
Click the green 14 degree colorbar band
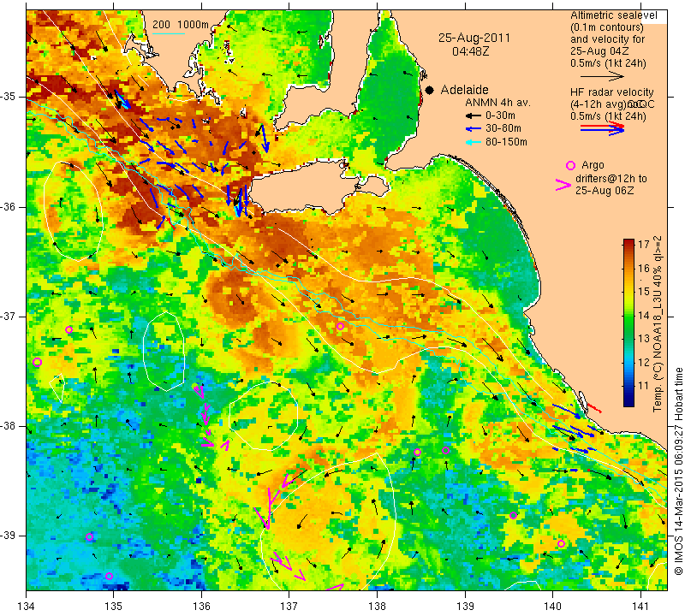pyautogui.click(x=628, y=315)
